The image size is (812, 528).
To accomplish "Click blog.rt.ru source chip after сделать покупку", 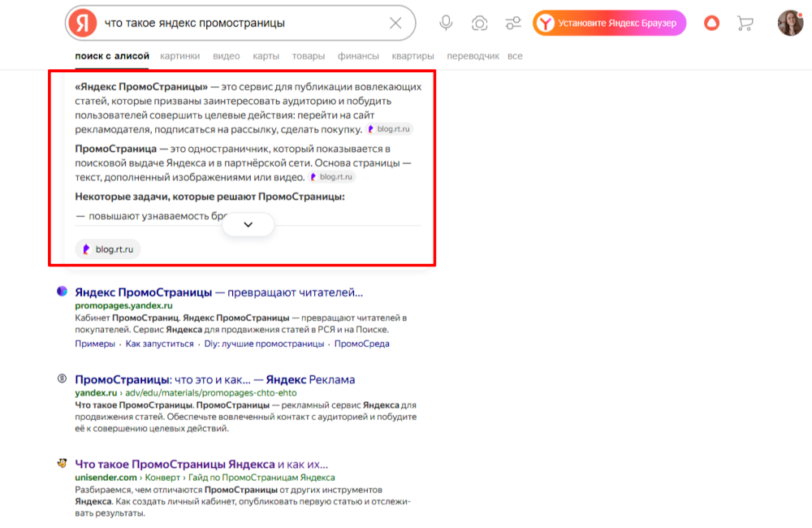I will pyautogui.click(x=389, y=129).
